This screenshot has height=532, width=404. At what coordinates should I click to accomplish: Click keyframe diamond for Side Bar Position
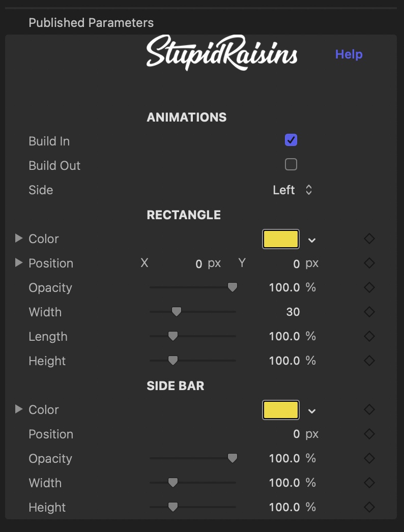click(369, 434)
